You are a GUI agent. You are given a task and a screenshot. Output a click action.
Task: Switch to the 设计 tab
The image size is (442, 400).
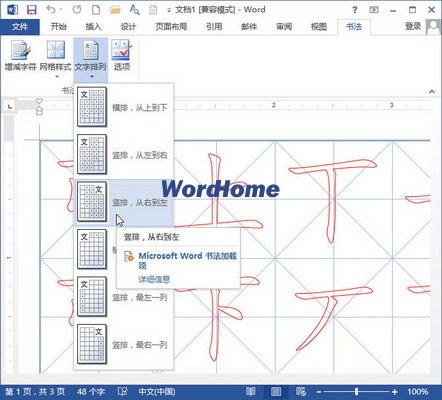[x=128, y=27]
